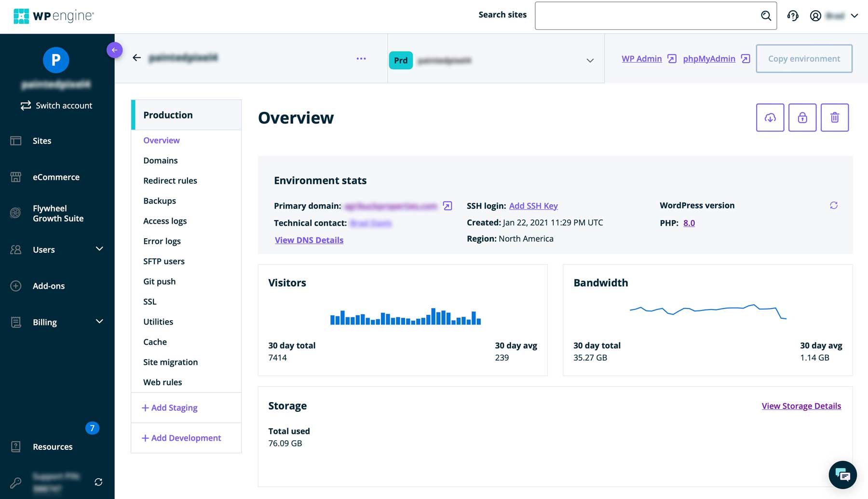Image resolution: width=868 pixels, height=499 pixels.
Task: Open the eCommerce section
Action: coord(56,177)
